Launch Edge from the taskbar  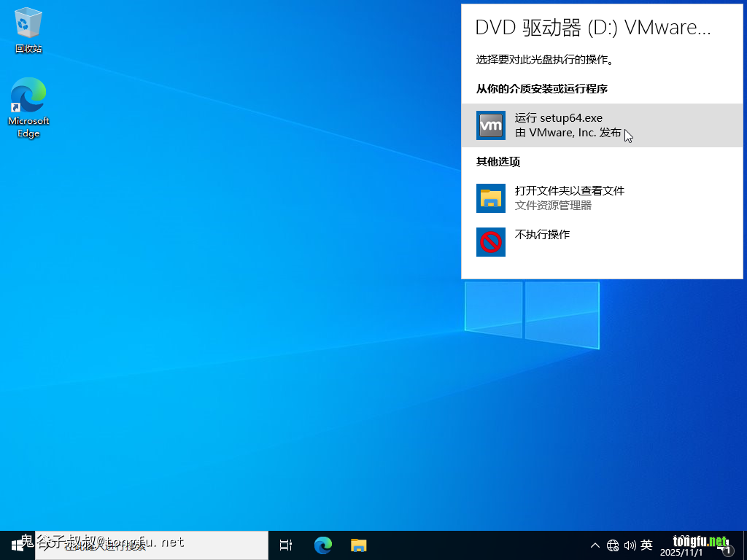pyautogui.click(x=322, y=545)
